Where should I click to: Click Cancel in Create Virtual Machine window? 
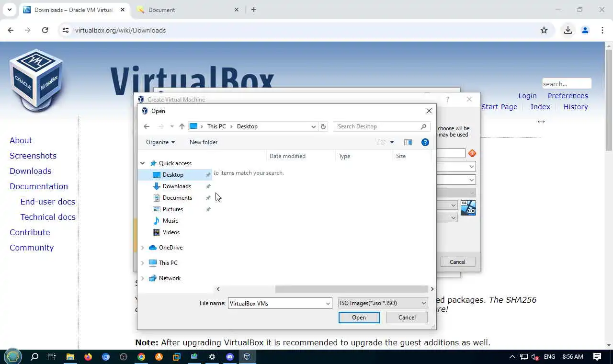[x=457, y=262]
